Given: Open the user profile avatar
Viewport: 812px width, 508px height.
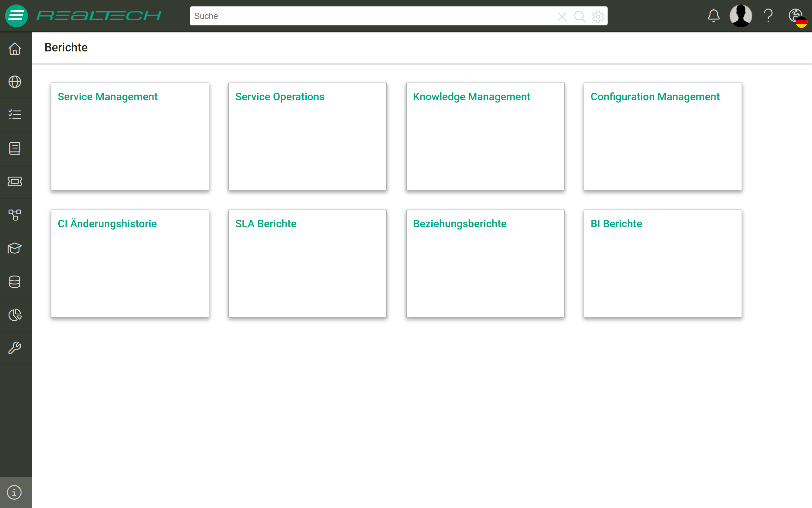Looking at the screenshot, I should (741, 16).
